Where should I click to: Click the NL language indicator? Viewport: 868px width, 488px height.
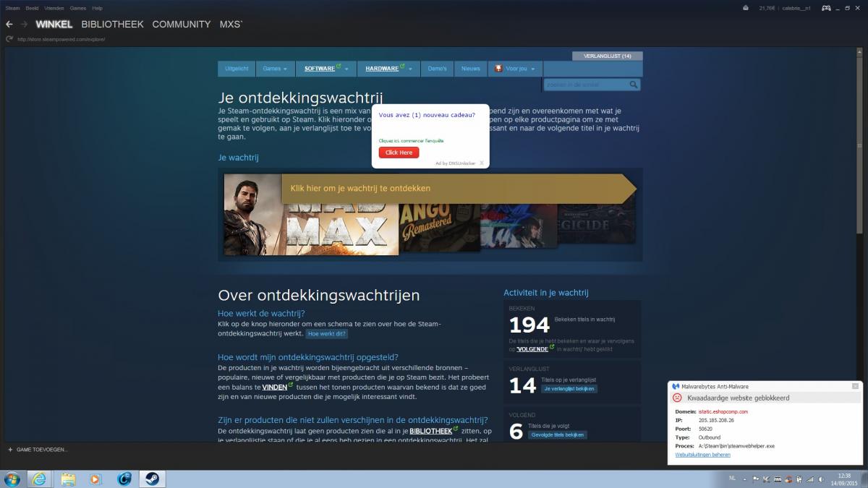click(732, 479)
